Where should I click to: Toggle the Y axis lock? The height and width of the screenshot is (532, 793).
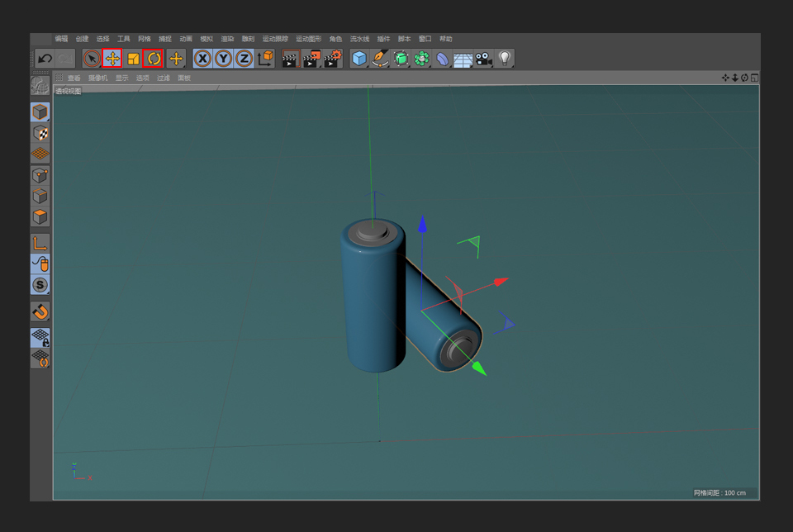(221, 58)
